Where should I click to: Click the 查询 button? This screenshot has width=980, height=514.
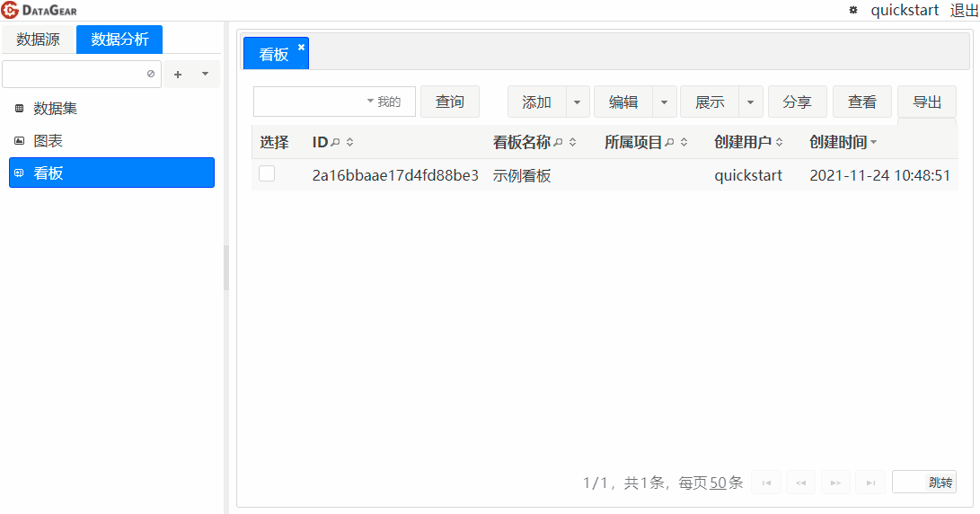click(450, 102)
